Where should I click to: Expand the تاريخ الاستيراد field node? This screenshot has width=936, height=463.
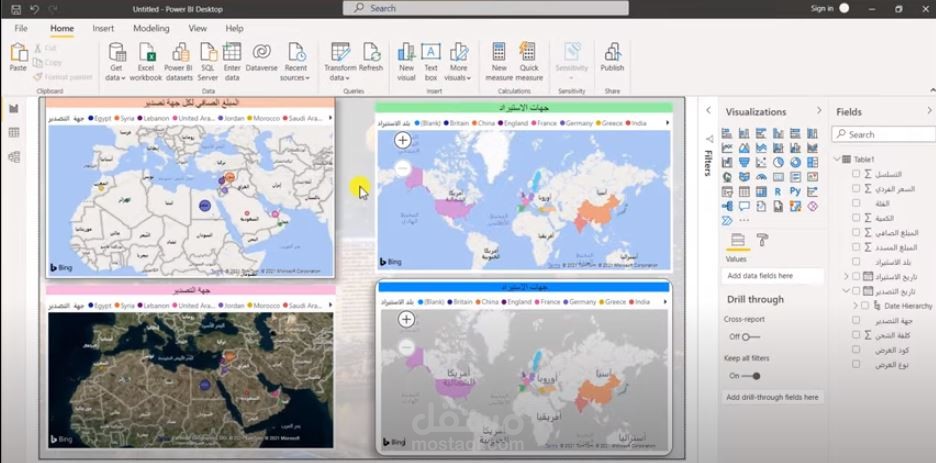pos(846,276)
